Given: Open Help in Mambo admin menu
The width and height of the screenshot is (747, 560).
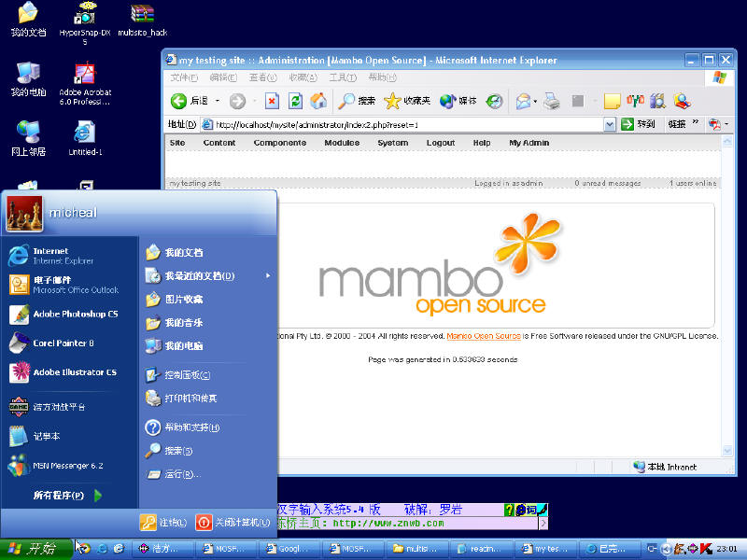Looking at the screenshot, I should 482,143.
